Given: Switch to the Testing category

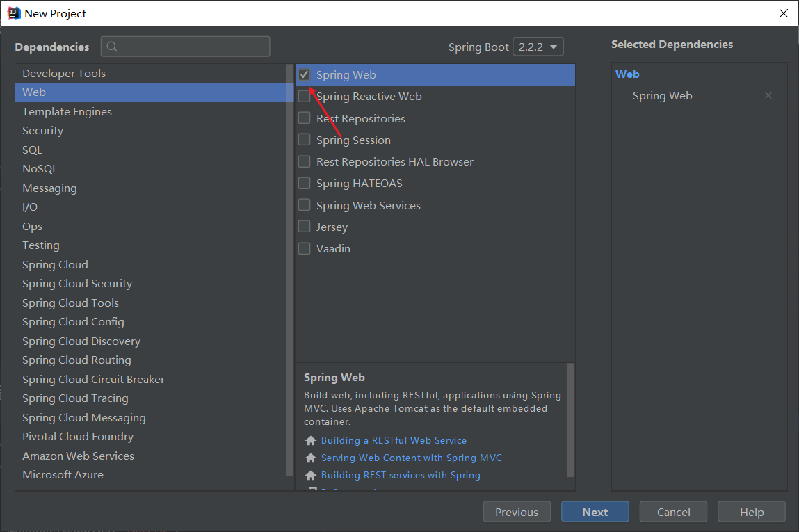Looking at the screenshot, I should (x=40, y=245).
